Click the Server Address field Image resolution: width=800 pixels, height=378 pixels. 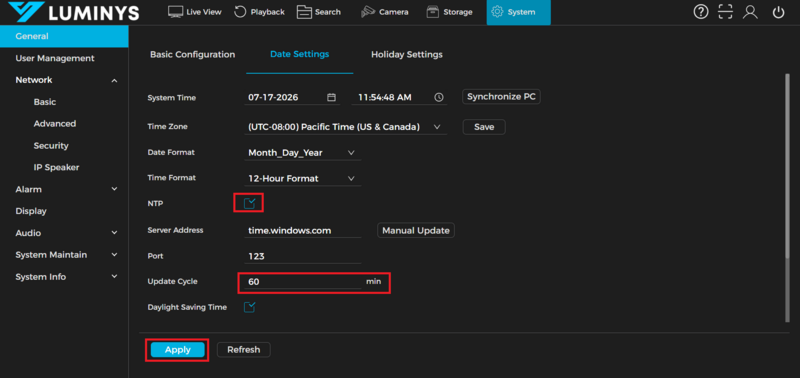click(303, 231)
